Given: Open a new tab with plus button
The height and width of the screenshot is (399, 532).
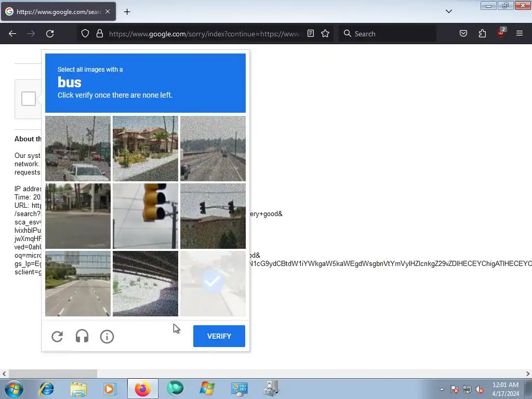Looking at the screenshot, I should tap(127, 11).
